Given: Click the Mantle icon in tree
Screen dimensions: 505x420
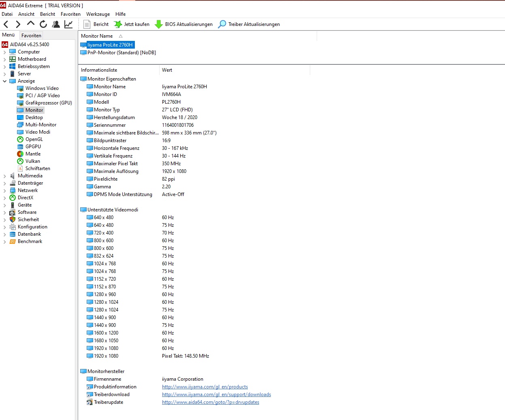Looking at the screenshot, I should pos(20,154).
